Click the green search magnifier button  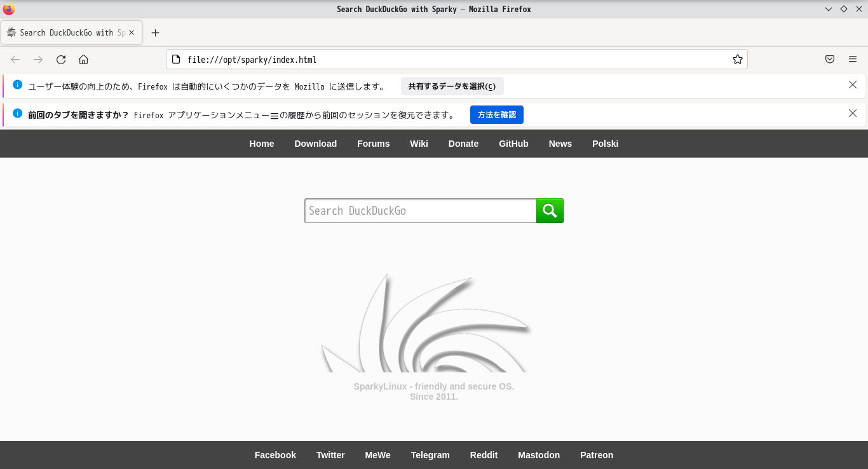tap(550, 210)
